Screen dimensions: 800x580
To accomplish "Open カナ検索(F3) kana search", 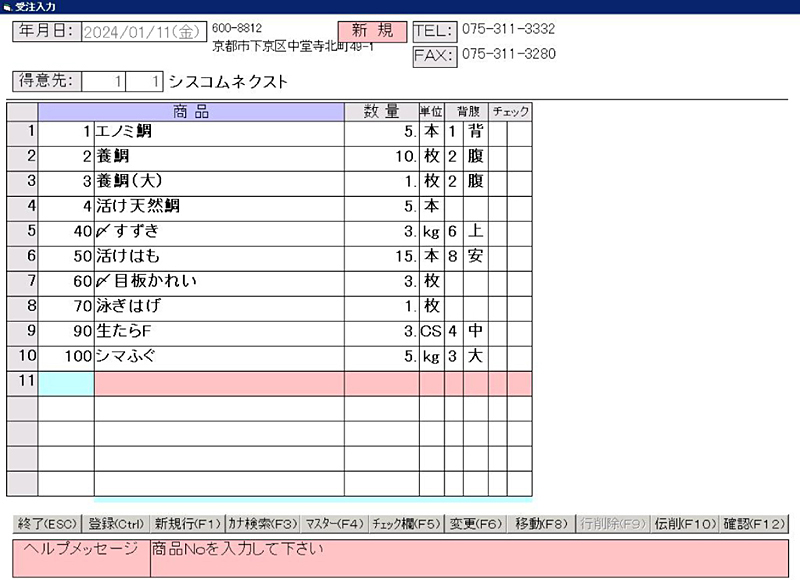I will [x=263, y=523].
